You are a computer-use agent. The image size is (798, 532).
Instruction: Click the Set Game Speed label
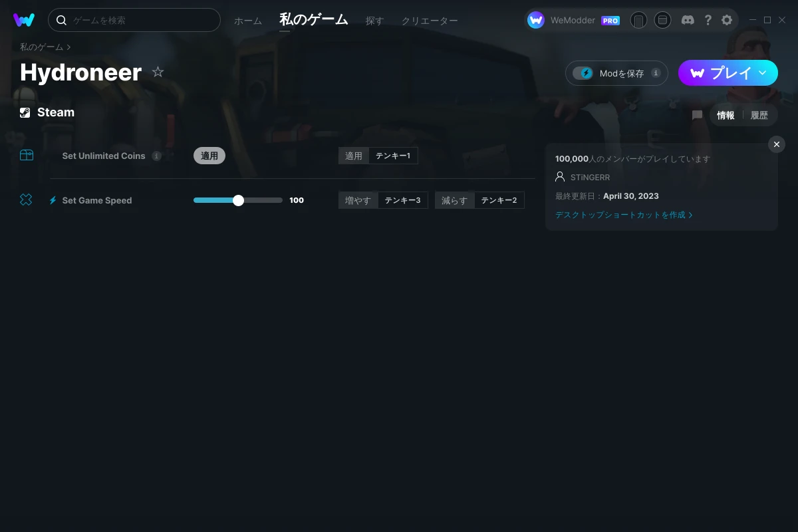click(x=97, y=200)
